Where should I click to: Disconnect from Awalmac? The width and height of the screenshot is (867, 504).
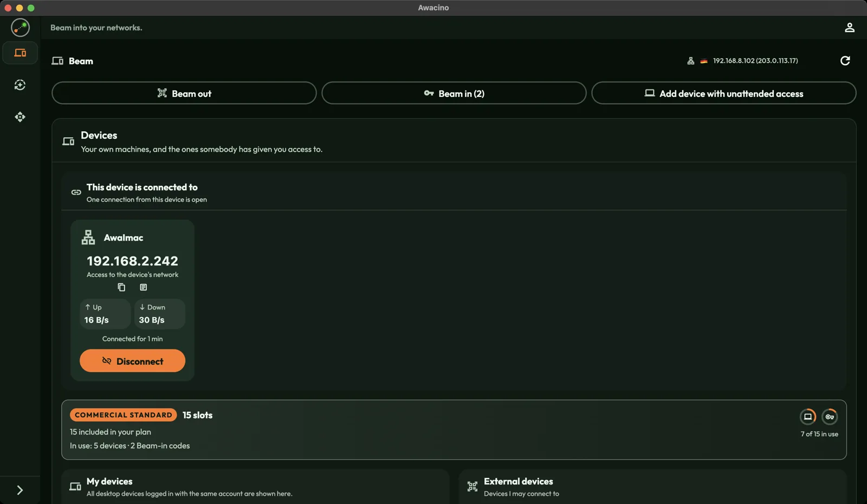pos(132,361)
